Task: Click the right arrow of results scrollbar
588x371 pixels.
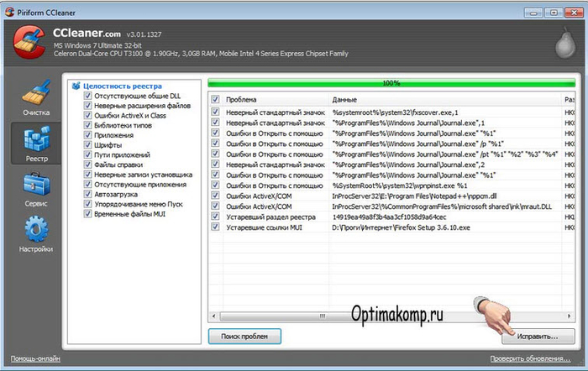Action: tap(570, 316)
